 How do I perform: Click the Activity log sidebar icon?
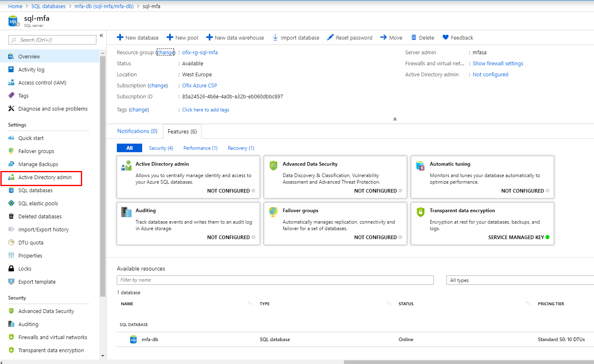click(x=11, y=69)
